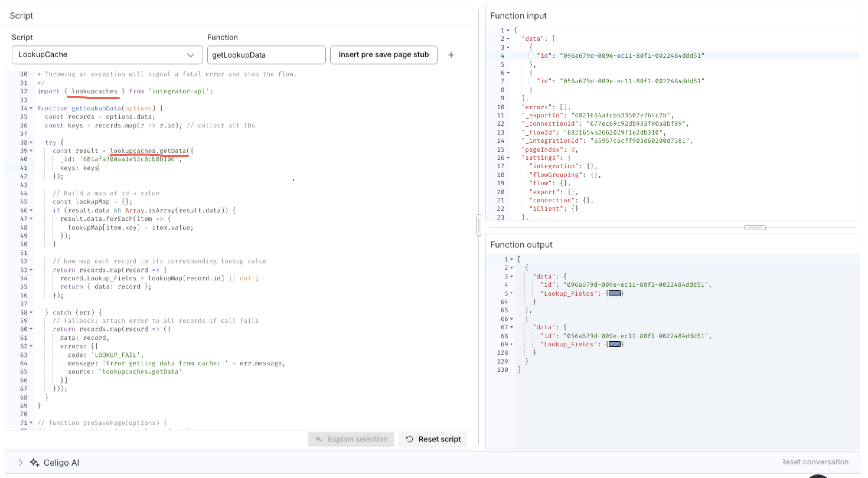
Task: Collapse Function input fold arrow at line 3
Action: (508, 48)
